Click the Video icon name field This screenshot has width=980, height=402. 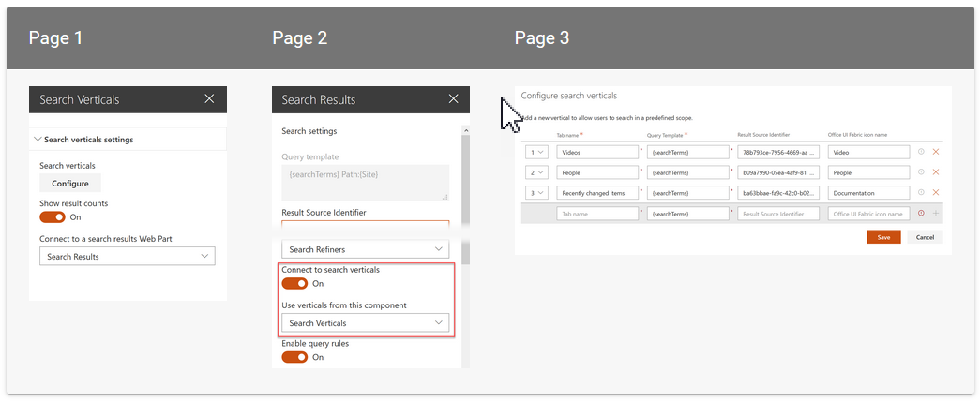coord(868,152)
